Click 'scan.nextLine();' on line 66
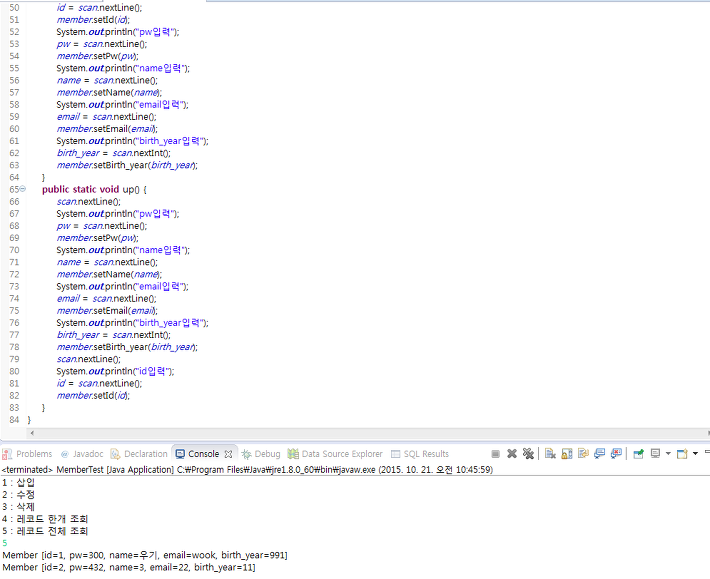This screenshot has height=579, width=710. (x=89, y=201)
